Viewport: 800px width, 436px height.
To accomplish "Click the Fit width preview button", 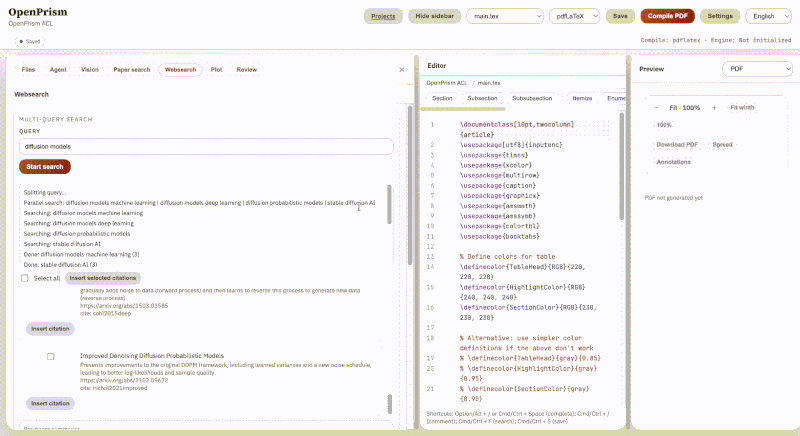I will tap(742, 108).
